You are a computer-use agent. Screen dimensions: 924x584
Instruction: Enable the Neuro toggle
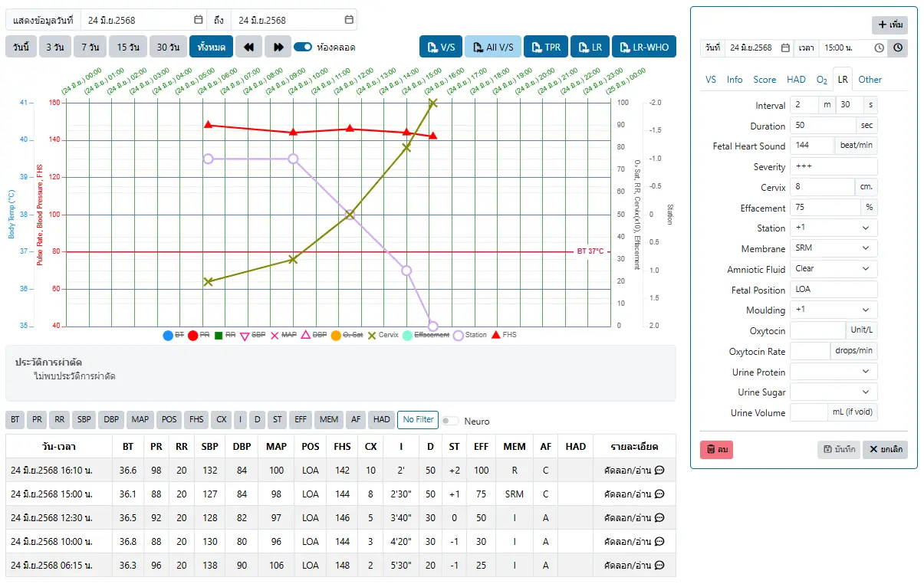450,421
